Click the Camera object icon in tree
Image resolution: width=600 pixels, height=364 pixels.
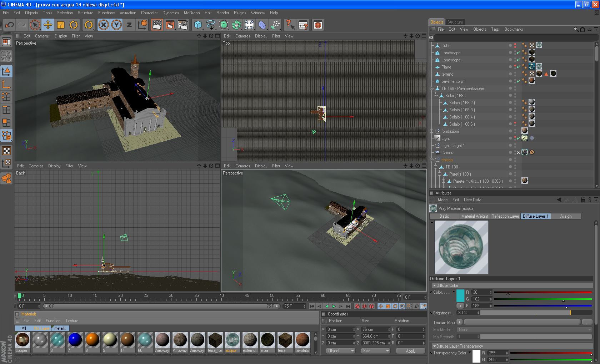(437, 152)
